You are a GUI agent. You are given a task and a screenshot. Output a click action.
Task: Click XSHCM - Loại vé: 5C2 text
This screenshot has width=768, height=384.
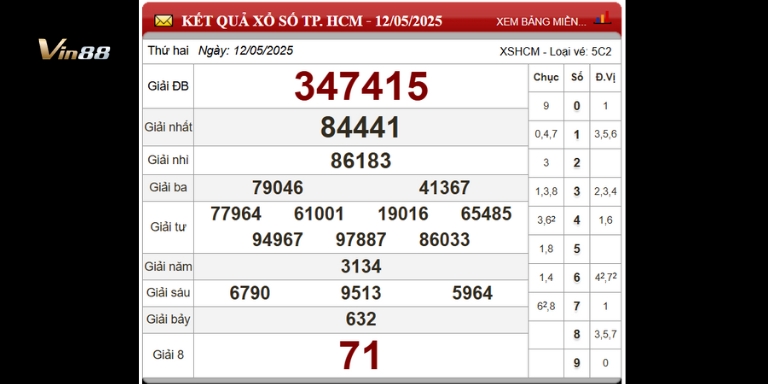(555, 52)
